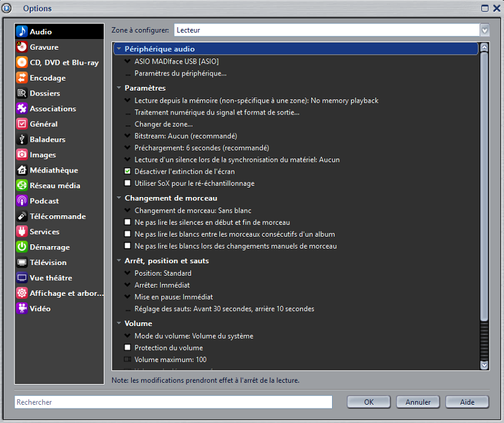The image size is (504, 423).
Task: Open the Vidéo camera icon
Action: pyautogui.click(x=22, y=308)
